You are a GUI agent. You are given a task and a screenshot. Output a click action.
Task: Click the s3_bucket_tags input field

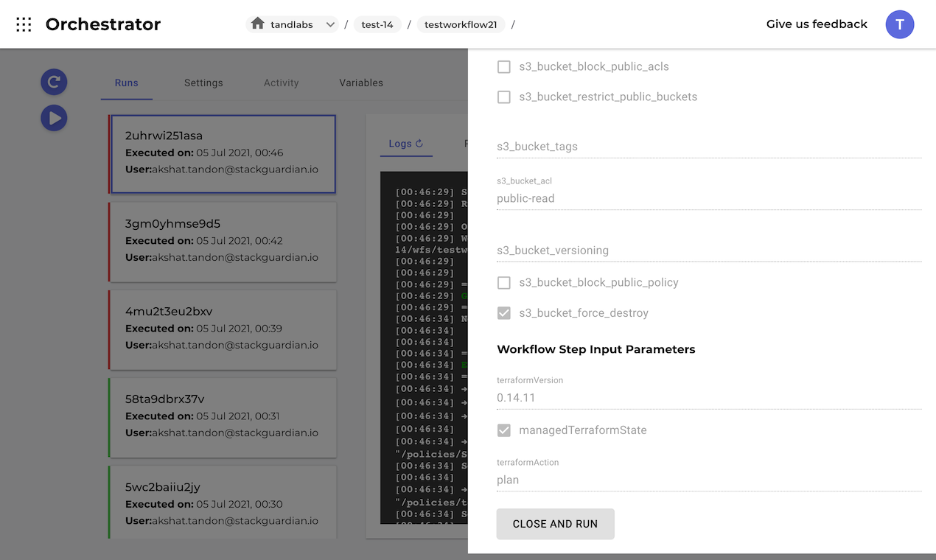(x=709, y=147)
